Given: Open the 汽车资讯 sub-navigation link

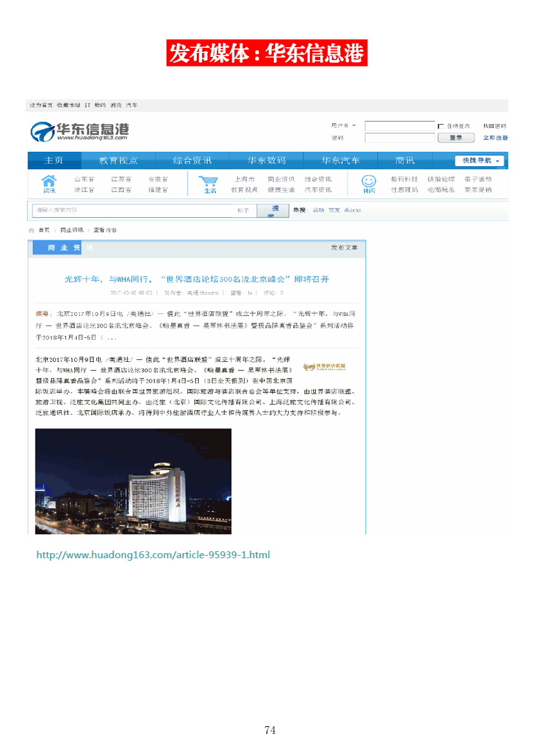Looking at the screenshot, I should point(318,190).
